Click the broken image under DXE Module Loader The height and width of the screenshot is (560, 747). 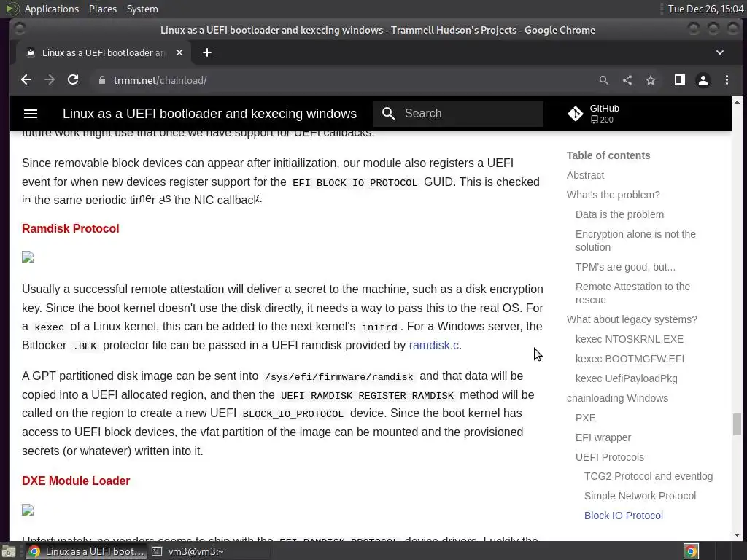(28, 510)
